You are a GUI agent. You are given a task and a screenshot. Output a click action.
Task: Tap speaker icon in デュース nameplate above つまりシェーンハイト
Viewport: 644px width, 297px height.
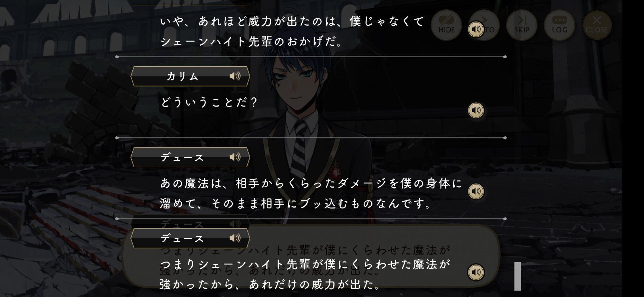tap(235, 238)
